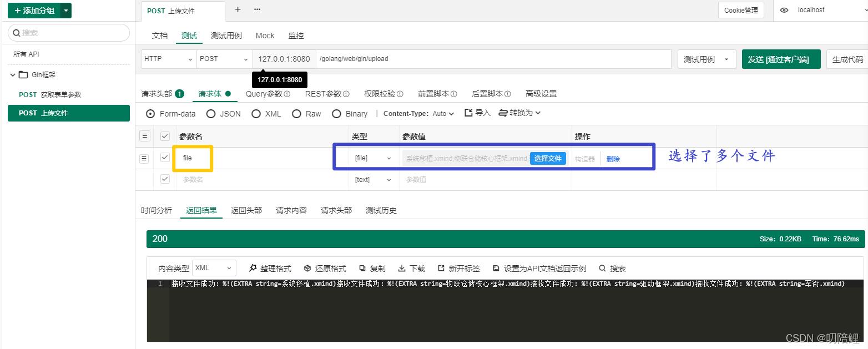This screenshot has width=868, height=349.
Task: Click 发送 [通过客户端] send button
Action: (781, 59)
